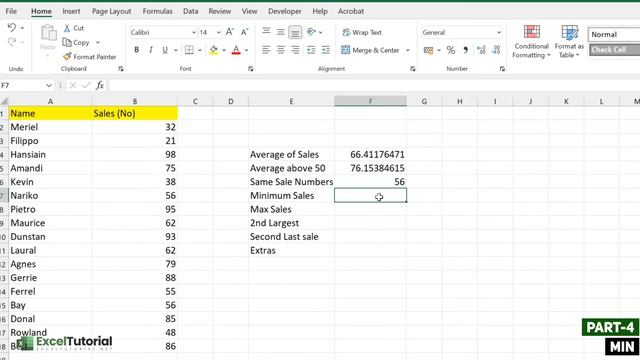The height and width of the screenshot is (360, 640).
Task: Select the Normal cell style
Action: [x=614, y=35]
